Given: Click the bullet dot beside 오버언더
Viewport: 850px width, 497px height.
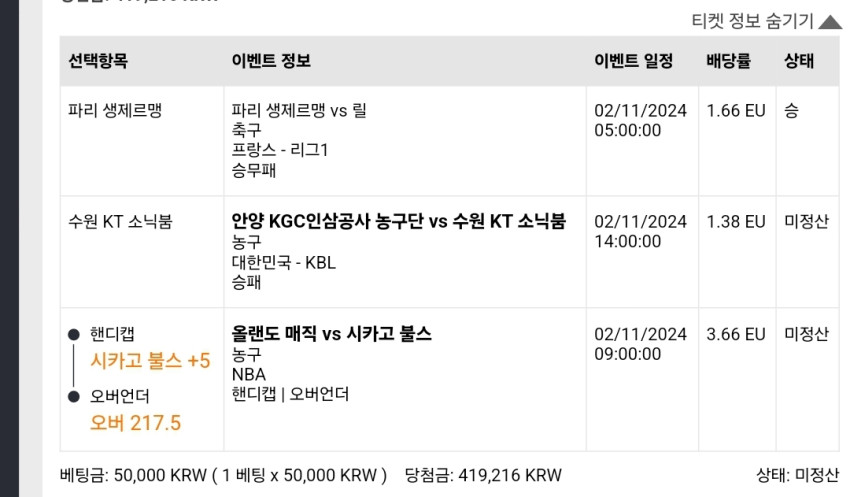Looking at the screenshot, I should pos(74,397).
